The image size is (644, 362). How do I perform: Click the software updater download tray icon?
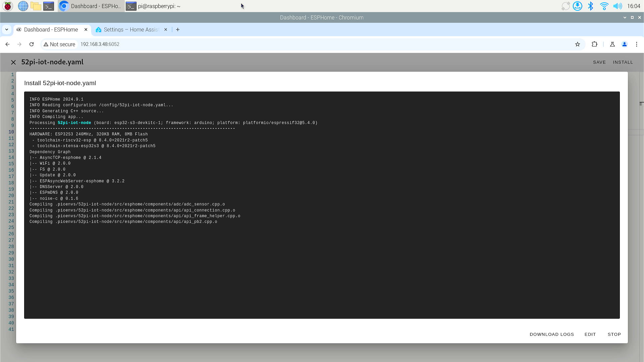[577, 6]
